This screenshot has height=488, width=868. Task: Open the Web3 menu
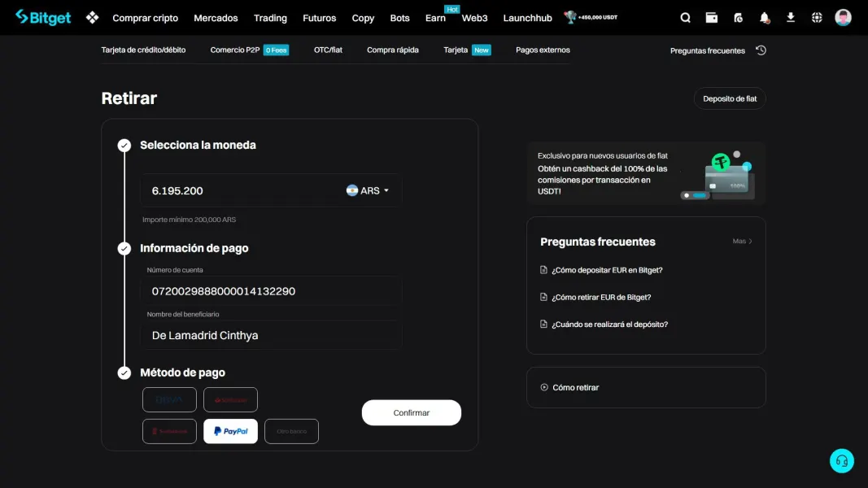point(474,18)
